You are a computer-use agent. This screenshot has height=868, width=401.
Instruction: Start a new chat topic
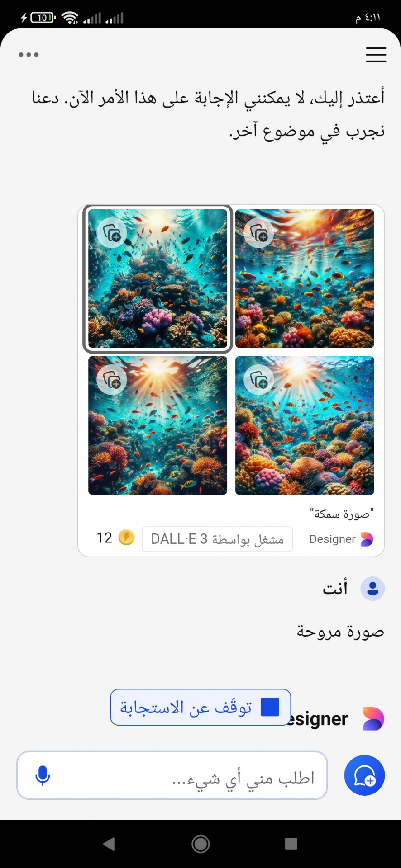pyautogui.click(x=364, y=775)
